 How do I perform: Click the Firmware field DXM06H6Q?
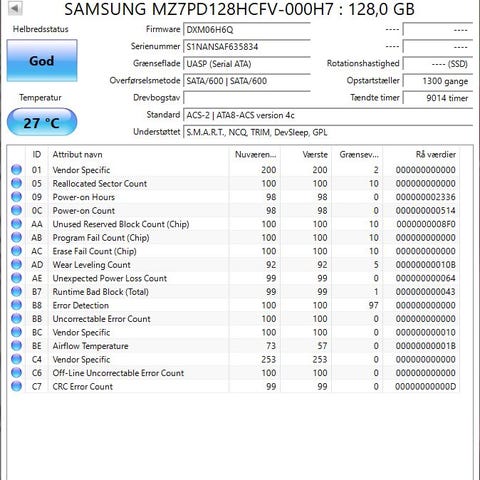(x=247, y=30)
